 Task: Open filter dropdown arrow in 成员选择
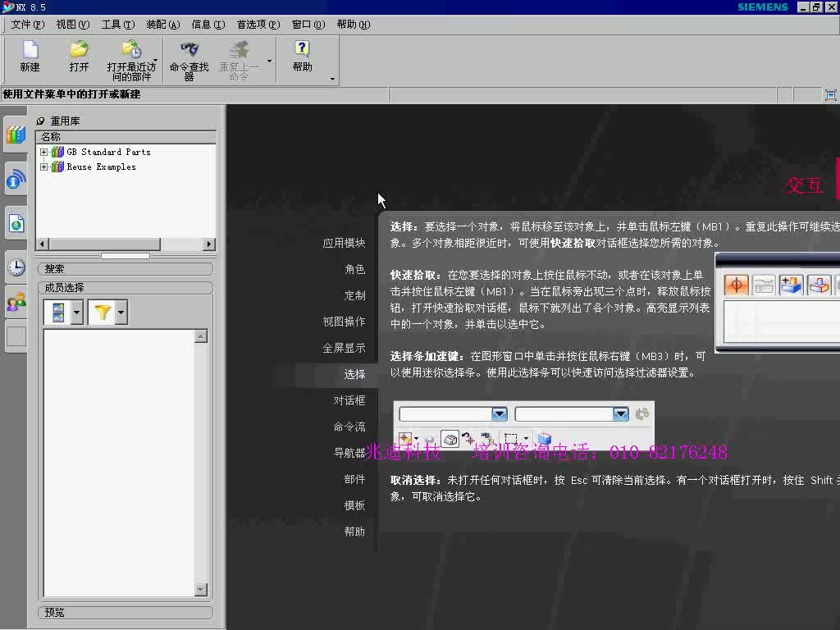click(121, 313)
